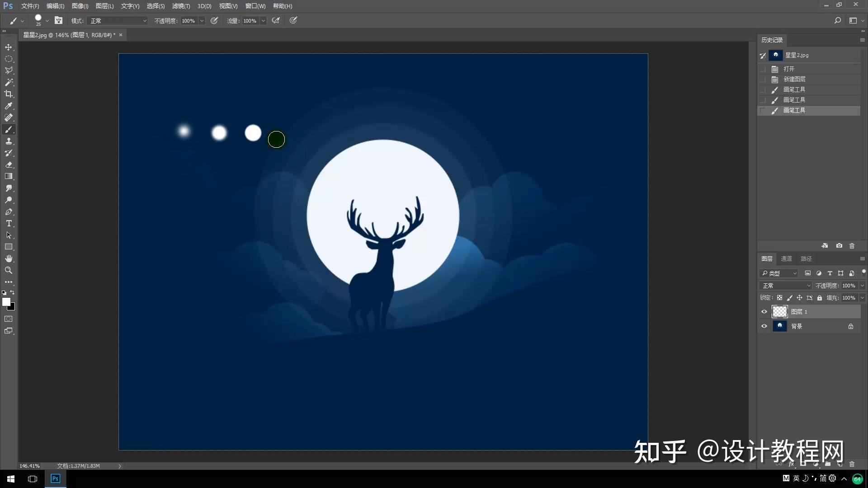868x488 pixels.
Task: Open the layer blend mode 正常 dropdown
Action: click(x=786, y=286)
